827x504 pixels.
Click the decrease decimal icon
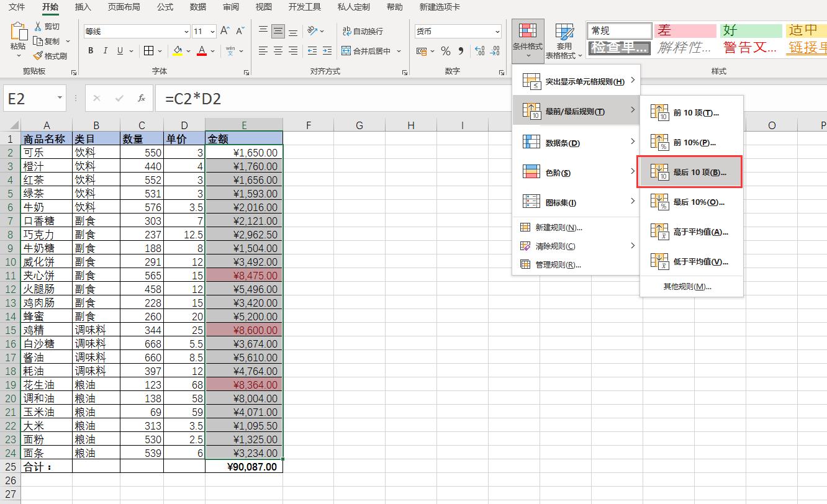pos(495,51)
